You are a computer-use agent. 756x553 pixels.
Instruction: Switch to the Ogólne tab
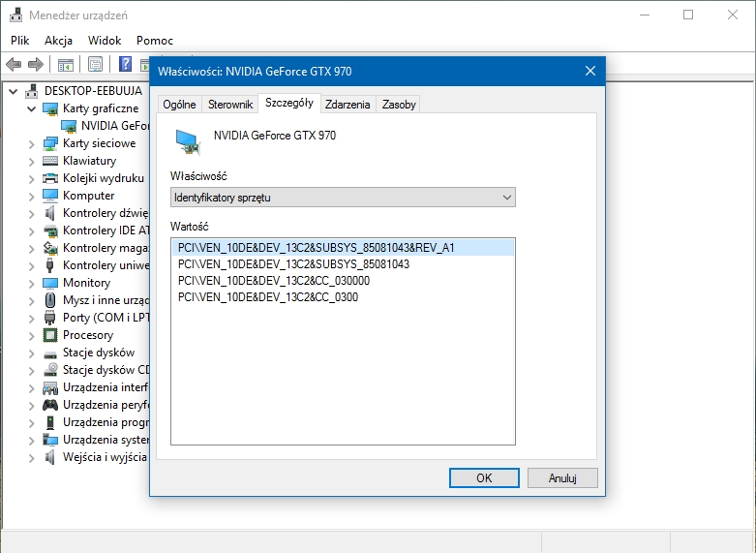(179, 105)
